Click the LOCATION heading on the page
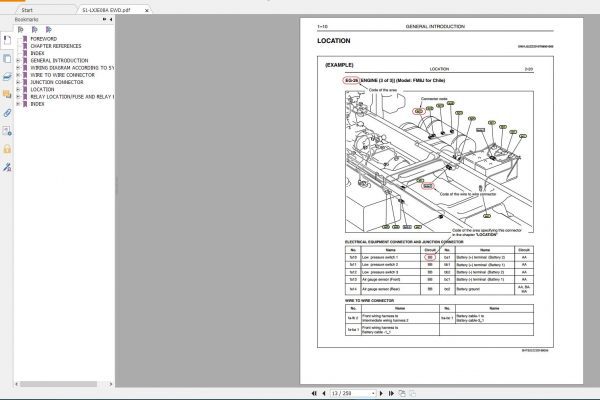 [x=334, y=41]
